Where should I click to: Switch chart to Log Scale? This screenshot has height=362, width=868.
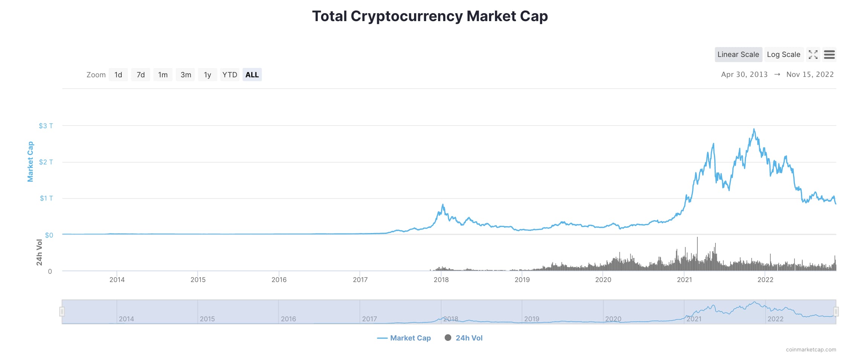(x=784, y=54)
